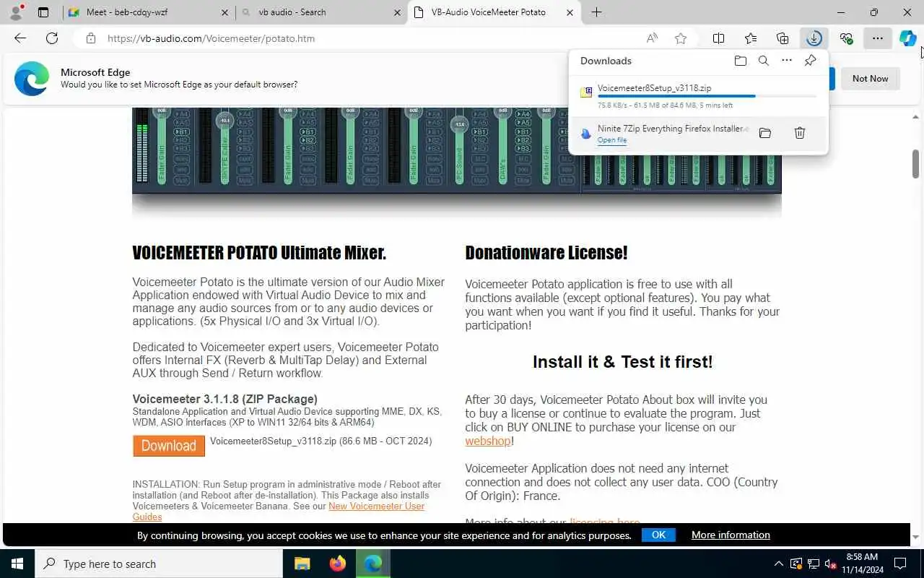This screenshot has width=924, height=578.
Task: Close the Meet beb-cdqy-wzf tab
Action: tap(225, 12)
